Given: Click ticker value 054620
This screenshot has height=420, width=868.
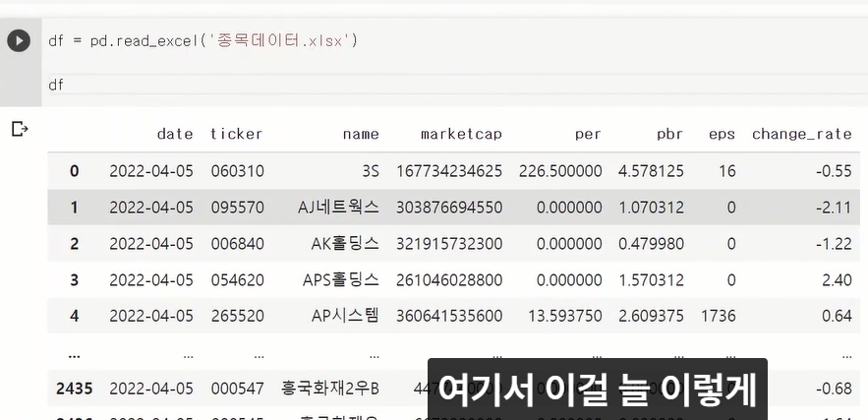Looking at the screenshot, I should click(x=237, y=280).
